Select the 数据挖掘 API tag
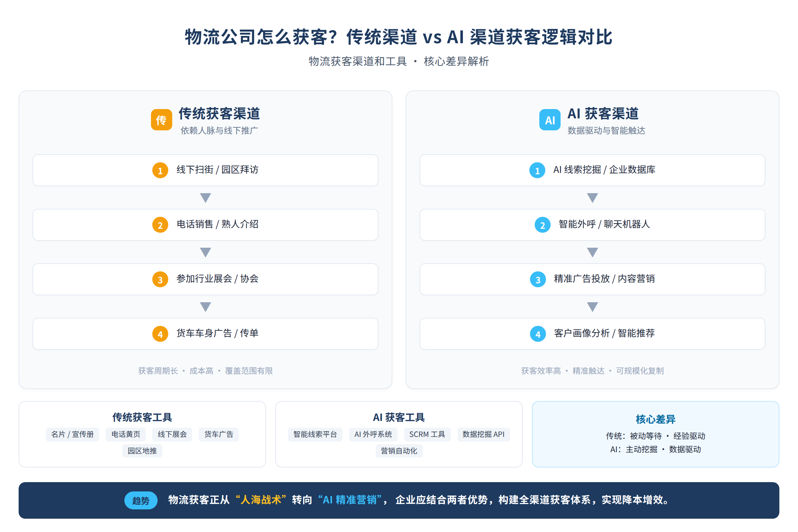Viewport: 798px width, 532px height. click(x=484, y=434)
